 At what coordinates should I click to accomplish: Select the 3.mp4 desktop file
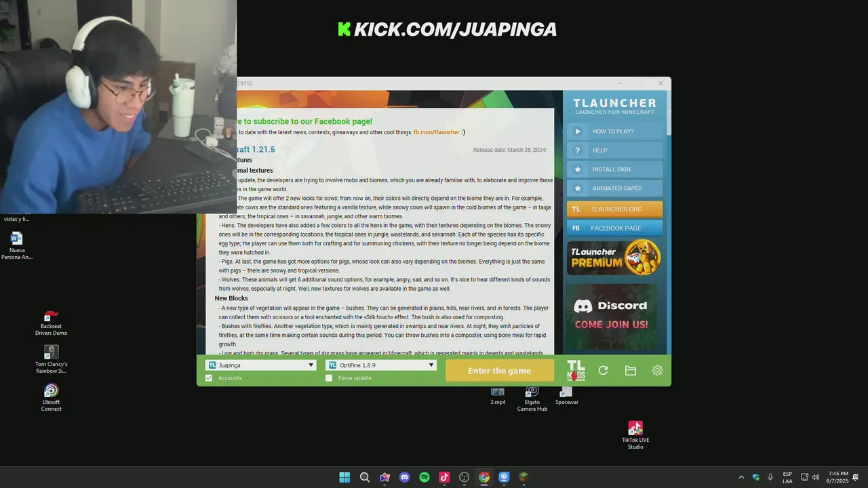[498, 396]
